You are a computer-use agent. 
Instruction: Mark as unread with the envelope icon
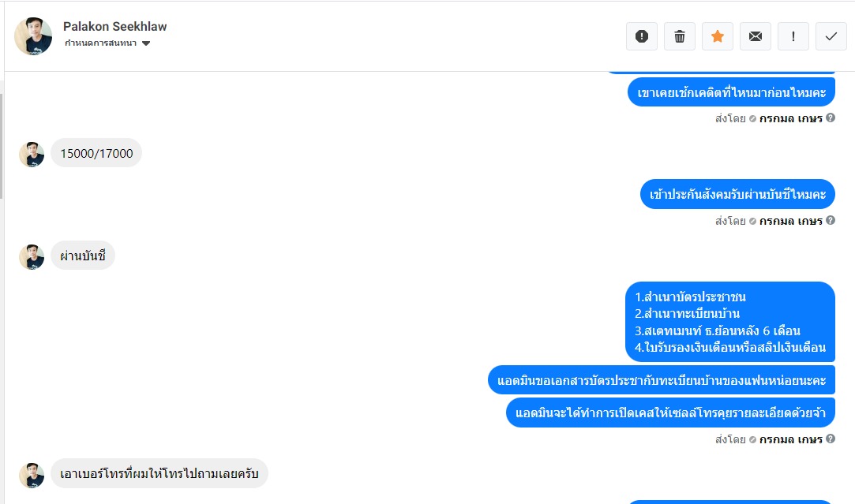pyautogui.click(x=756, y=36)
